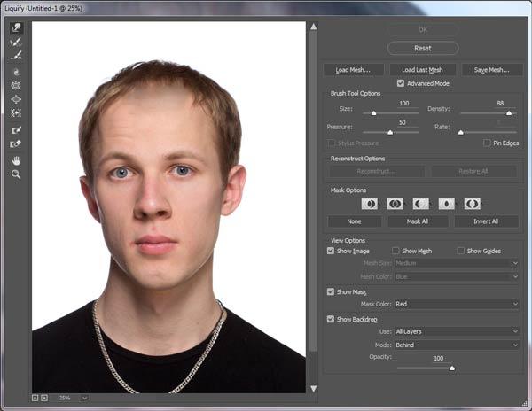This screenshot has width=532, height=411.
Task: Activate the Bloat tool
Action: tap(16, 99)
